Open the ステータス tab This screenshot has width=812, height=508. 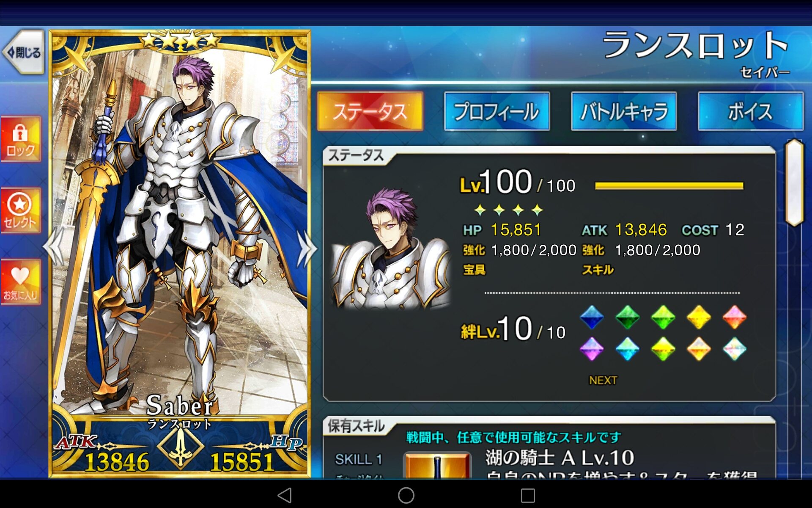pos(370,111)
